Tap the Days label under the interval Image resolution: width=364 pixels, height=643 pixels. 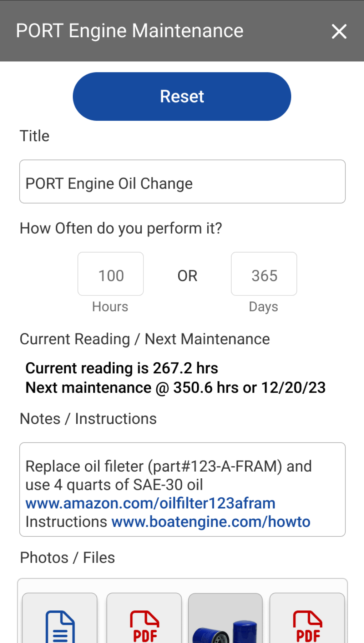(x=263, y=307)
